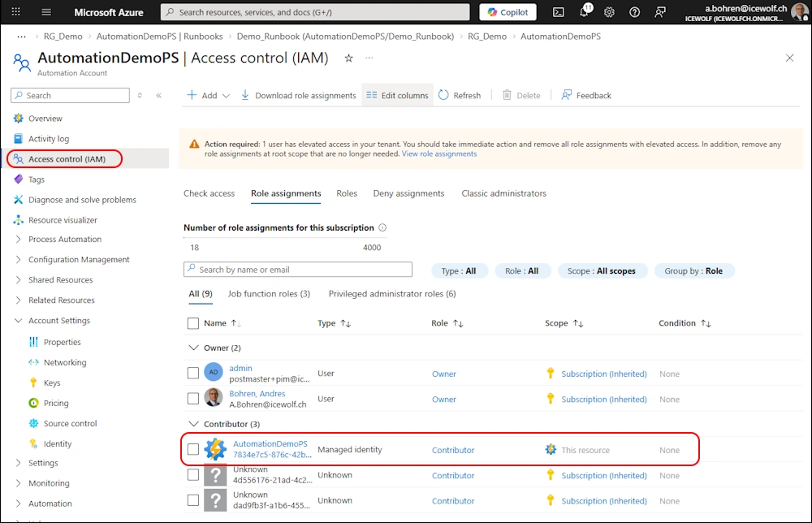Screen dimensions: 812x523
Task: Select the admin user checkbox
Action: (x=193, y=373)
